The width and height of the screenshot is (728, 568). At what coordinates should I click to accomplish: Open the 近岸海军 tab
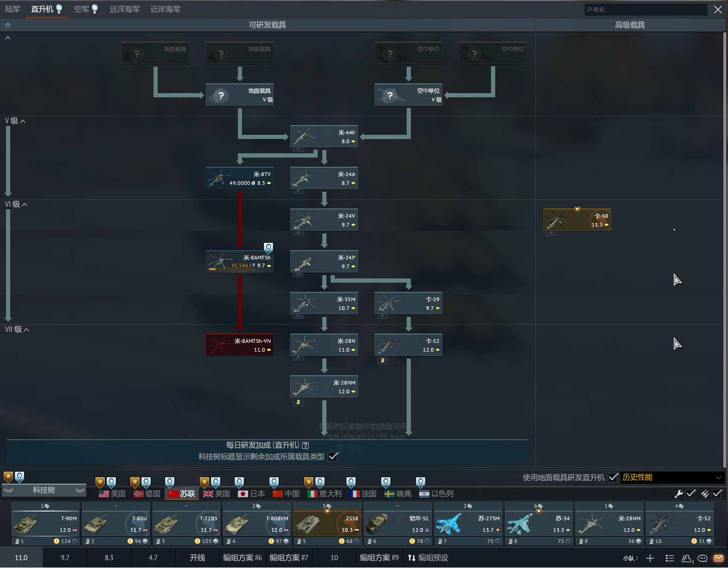[166, 9]
